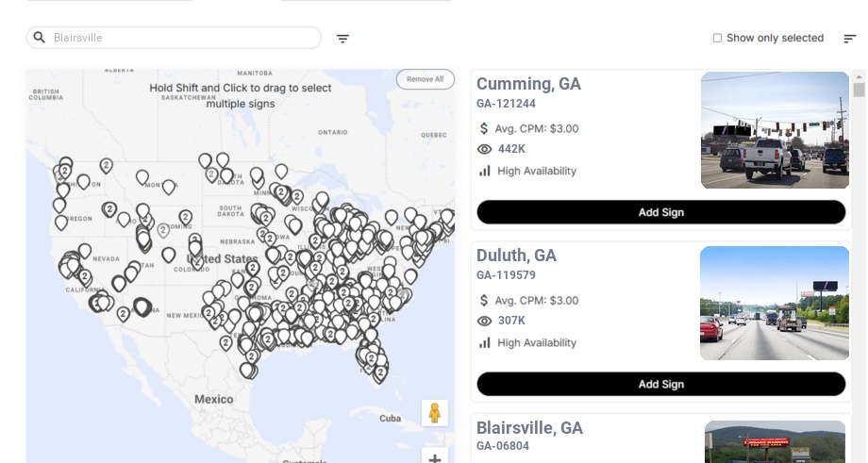Click the dollar CPM icon for Cumming
This screenshot has height=463, width=868.
(485, 128)
